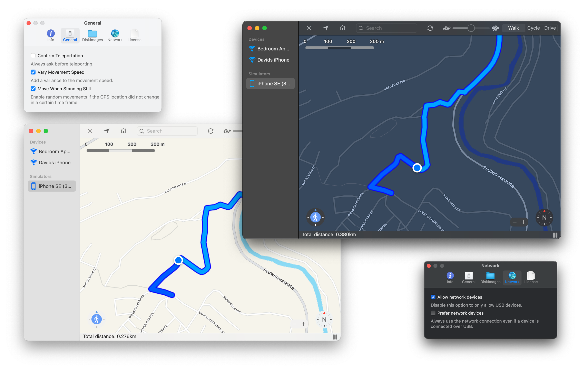
Task: Toggle the Vary Movement Speed checkbox
Action: tap(33, 72)
